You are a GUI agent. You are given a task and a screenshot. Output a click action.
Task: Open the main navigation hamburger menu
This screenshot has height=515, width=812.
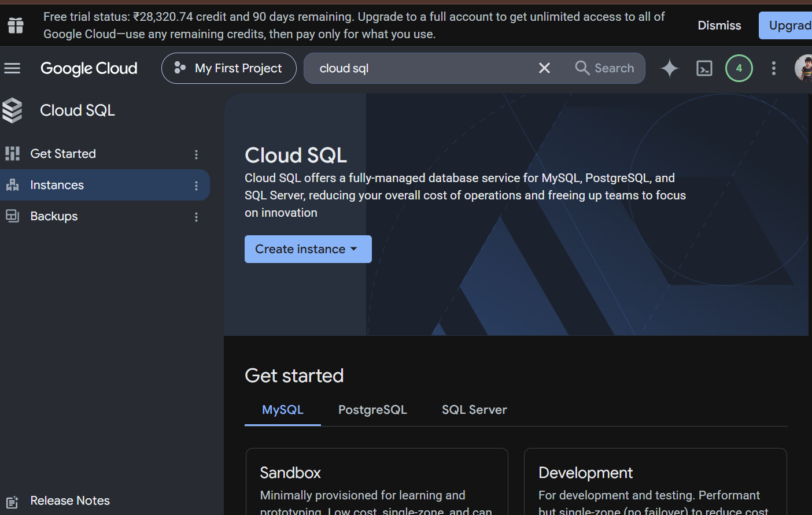point(12,68)
